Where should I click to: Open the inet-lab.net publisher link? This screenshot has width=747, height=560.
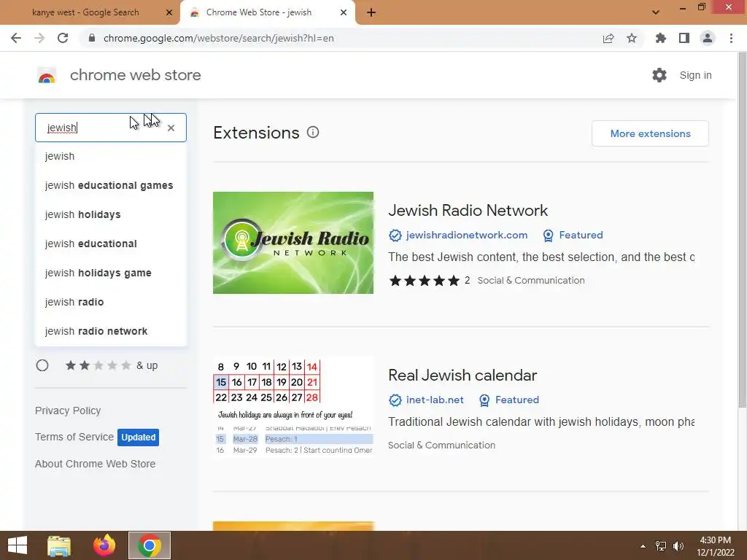click(435, 400)
